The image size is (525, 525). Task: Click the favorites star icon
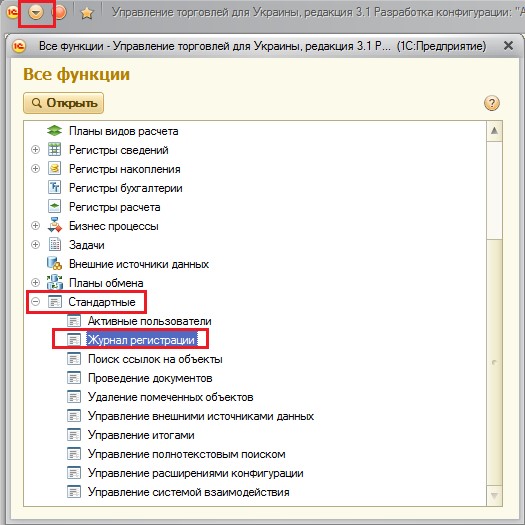(x=87, y=13)
